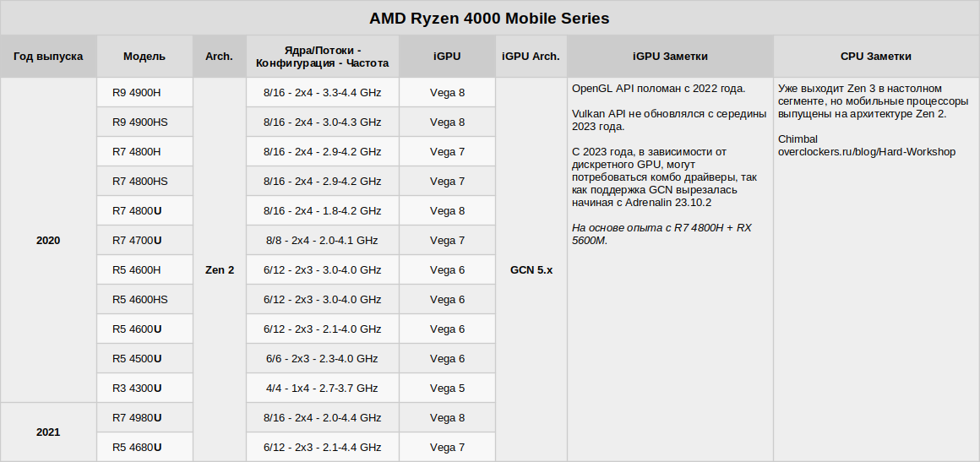Open the overclockers.ru/blog/Hard-Workshop link
Screen dimensions: 980x462
coord(866,152)
